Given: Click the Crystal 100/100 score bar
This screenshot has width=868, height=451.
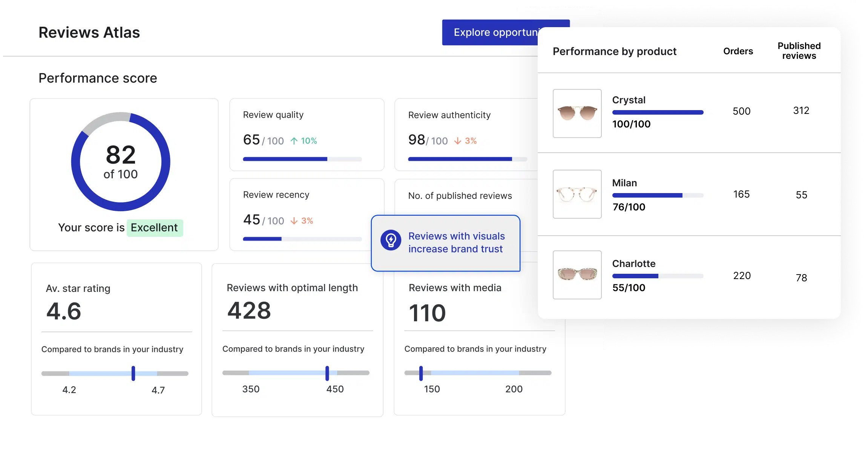Looking at the screenshot, I should 658,112.
